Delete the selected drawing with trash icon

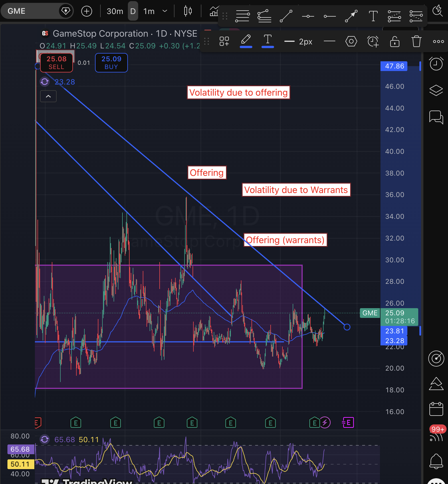coord(417,41)
